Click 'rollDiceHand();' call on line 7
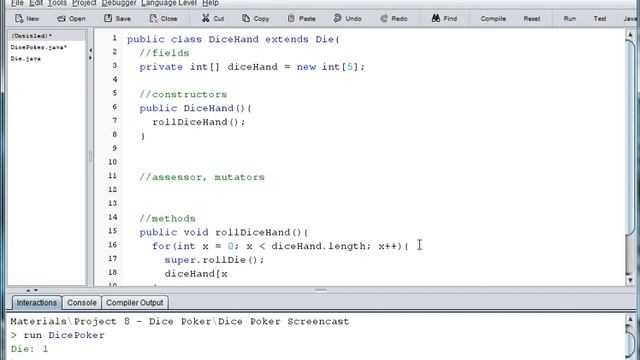The height and width of the screenshot is (360, 640). [199, 122]
